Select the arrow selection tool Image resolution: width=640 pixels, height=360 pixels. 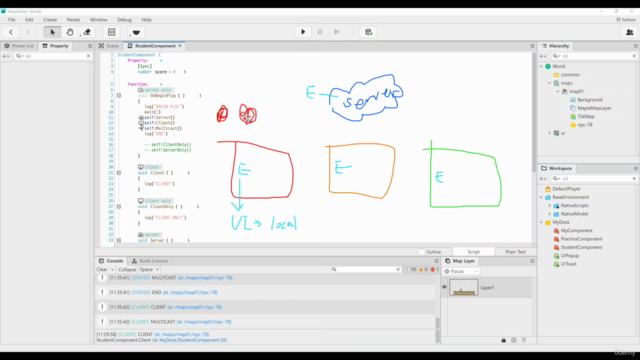pyautogui.click(x=52, y=32)
